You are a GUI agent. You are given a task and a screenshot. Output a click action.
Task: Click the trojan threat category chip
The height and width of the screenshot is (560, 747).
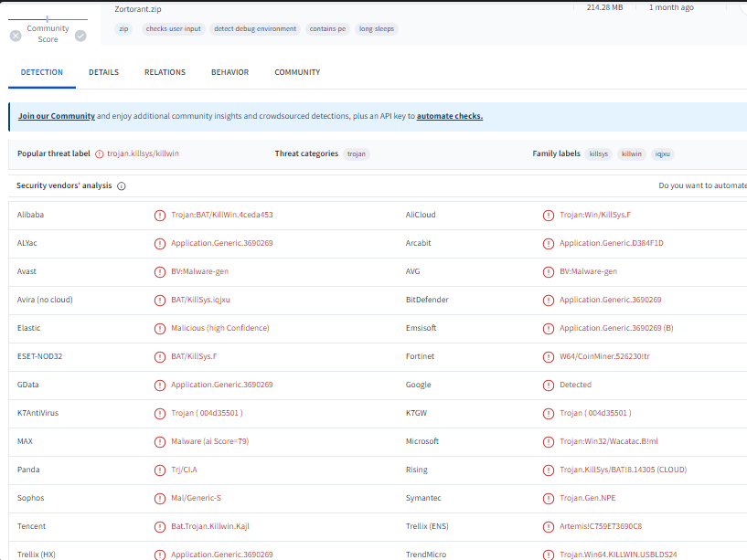coord(357,153)
